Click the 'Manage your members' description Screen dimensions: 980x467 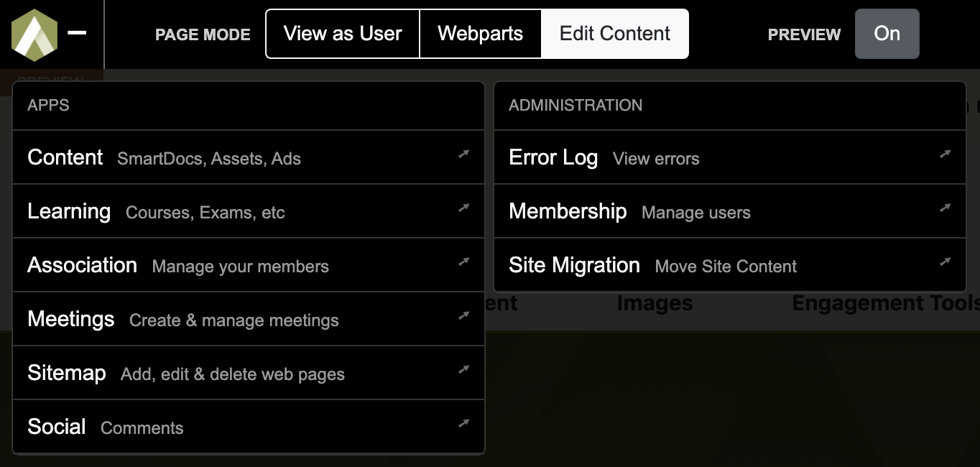[241, 267]
